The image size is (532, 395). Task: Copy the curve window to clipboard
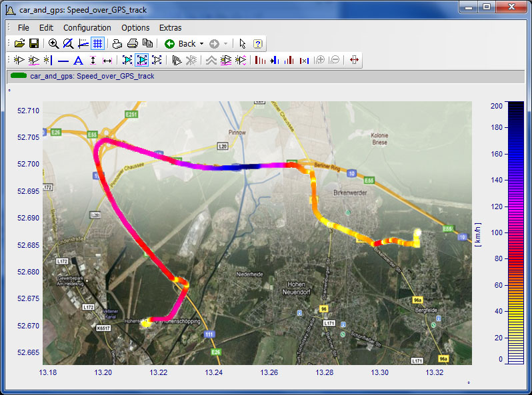pos(147,43)
